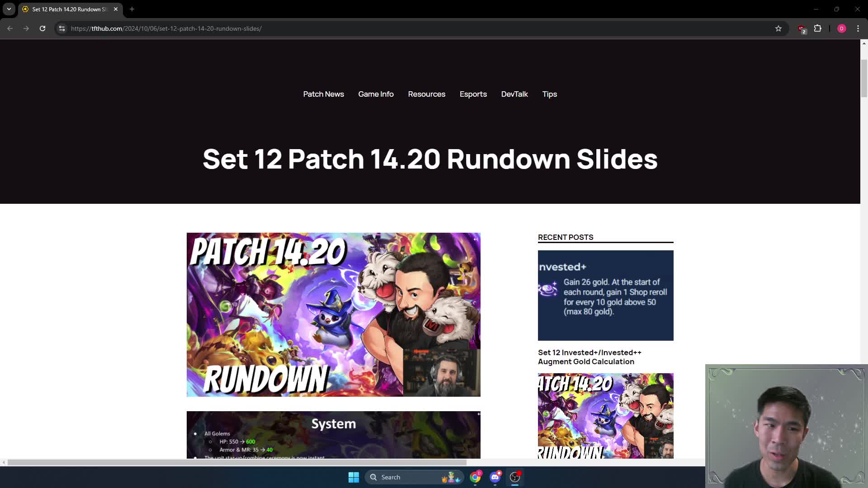Image resolution: width=868 pixels, height=488 pixels.
Task: Click the taskbar Search box
Action: coord(414,477)
